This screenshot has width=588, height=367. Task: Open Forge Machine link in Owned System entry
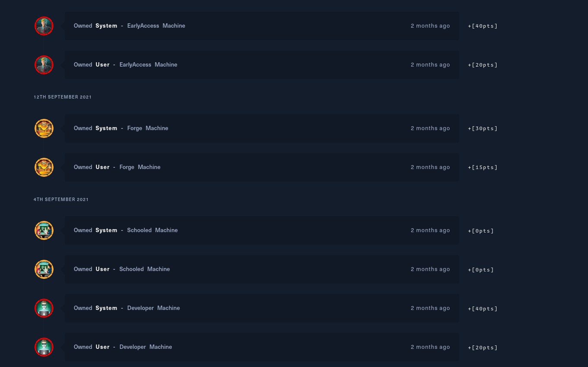tap(148, 128)
